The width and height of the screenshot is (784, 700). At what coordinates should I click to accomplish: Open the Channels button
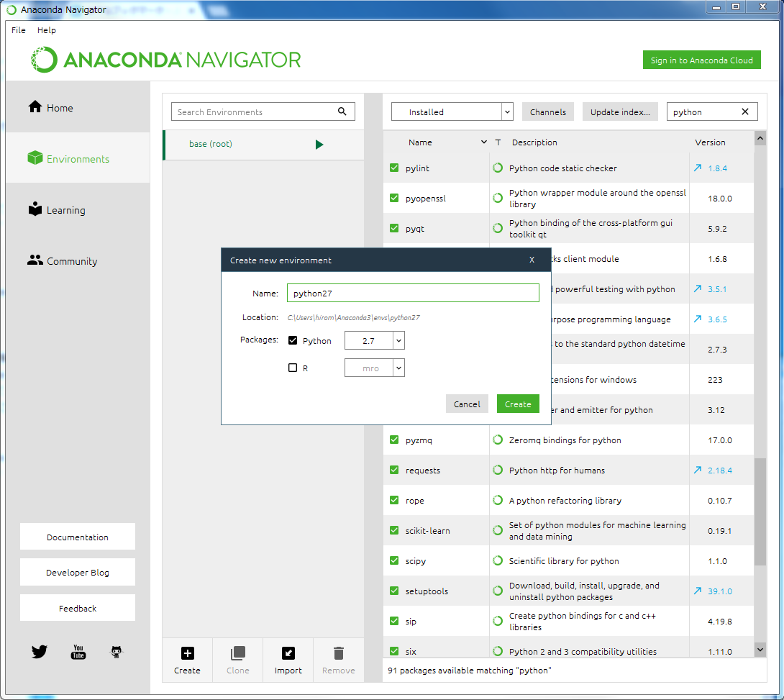click(548, 112)
